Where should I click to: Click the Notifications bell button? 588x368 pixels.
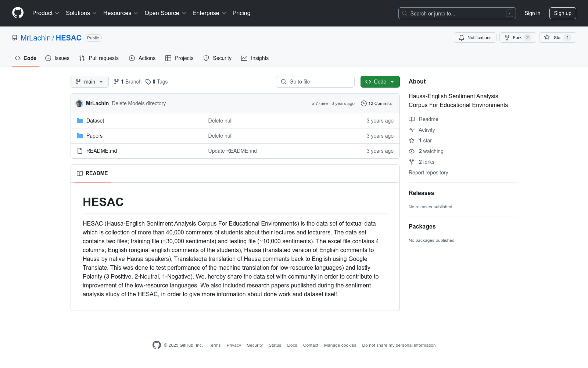475,38
